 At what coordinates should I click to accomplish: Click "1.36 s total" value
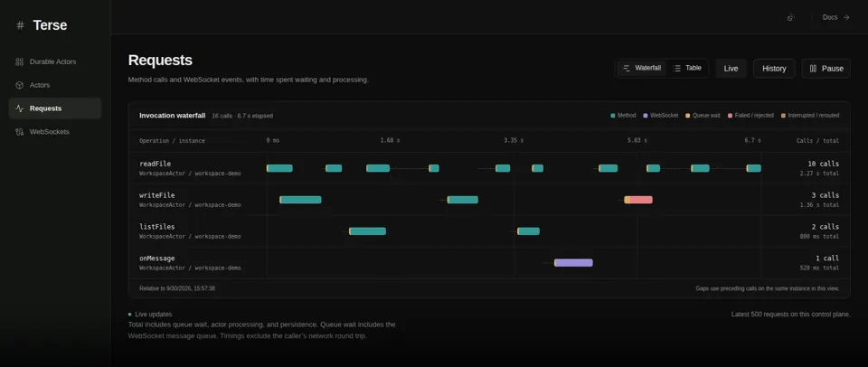(x=819, y=205)
